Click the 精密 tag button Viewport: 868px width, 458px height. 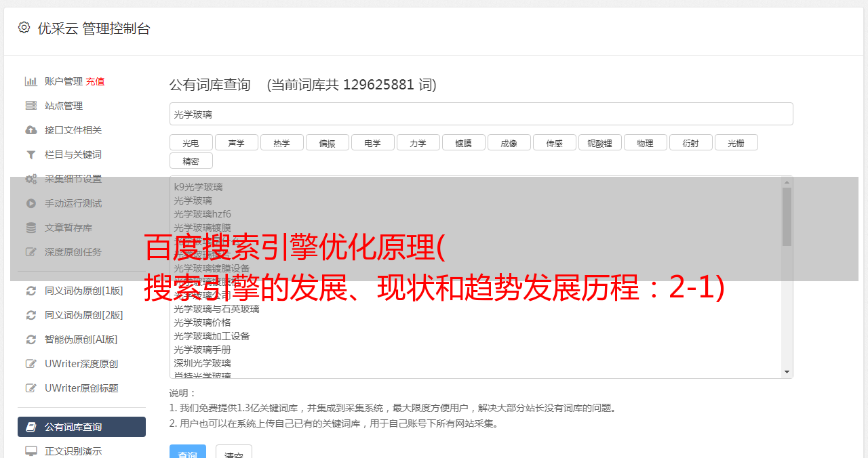pos(191,161)
